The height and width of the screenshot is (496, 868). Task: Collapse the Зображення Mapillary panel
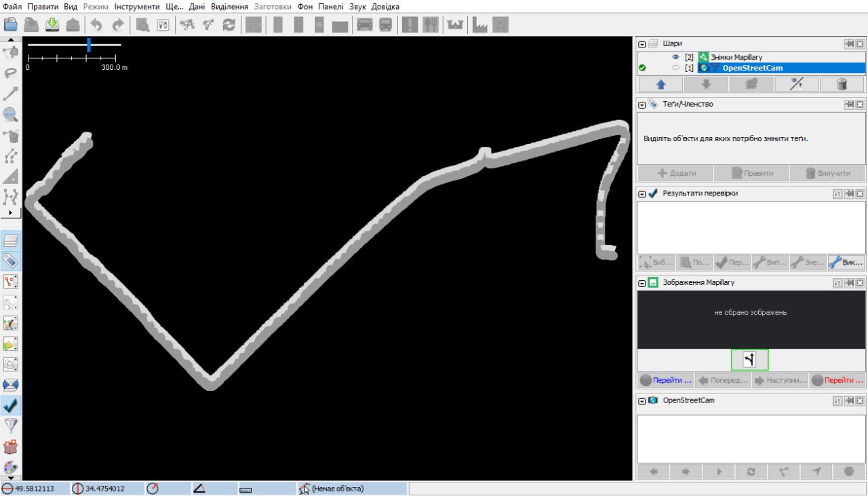pos(642,282)
